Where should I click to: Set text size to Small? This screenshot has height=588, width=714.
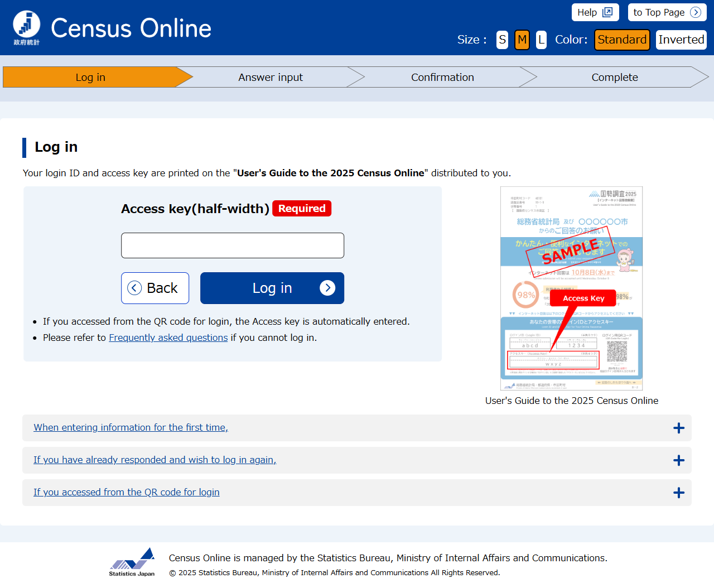click(x=502, y=40)
